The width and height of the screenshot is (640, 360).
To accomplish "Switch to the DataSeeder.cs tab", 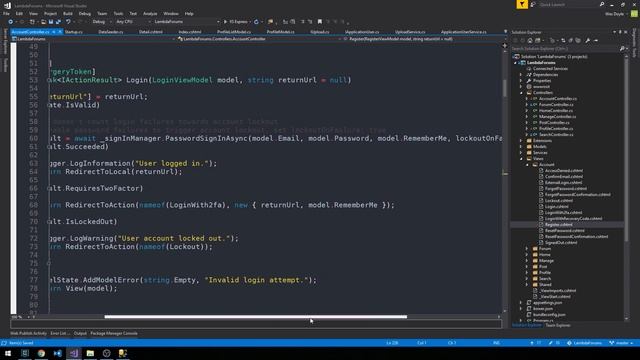I will click(x=111, y=32).
